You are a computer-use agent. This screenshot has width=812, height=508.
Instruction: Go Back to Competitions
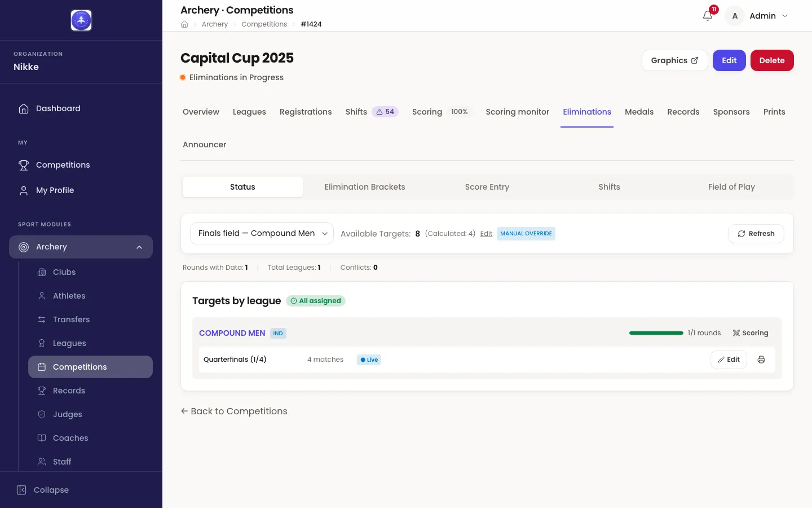(x=234, y=411)
